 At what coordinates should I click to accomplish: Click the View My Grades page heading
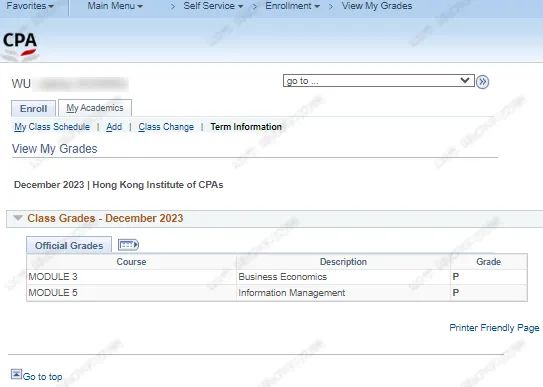[x=55, y=149]
